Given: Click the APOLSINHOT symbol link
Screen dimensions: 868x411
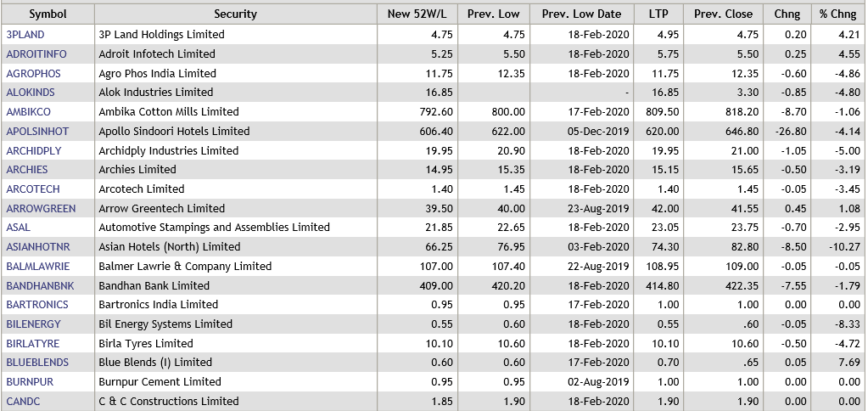Looking at the screenshot, I should 37,132.
